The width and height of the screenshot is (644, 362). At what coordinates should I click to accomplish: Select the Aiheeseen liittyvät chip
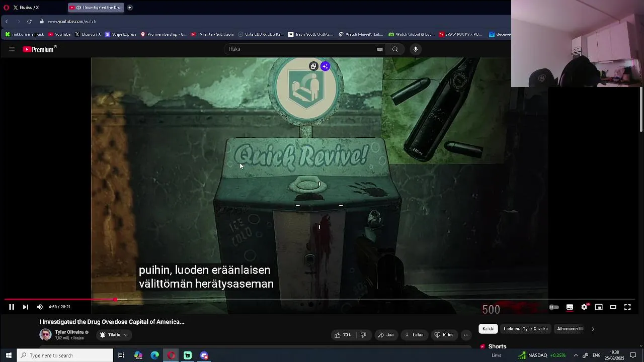pos(570,329)
